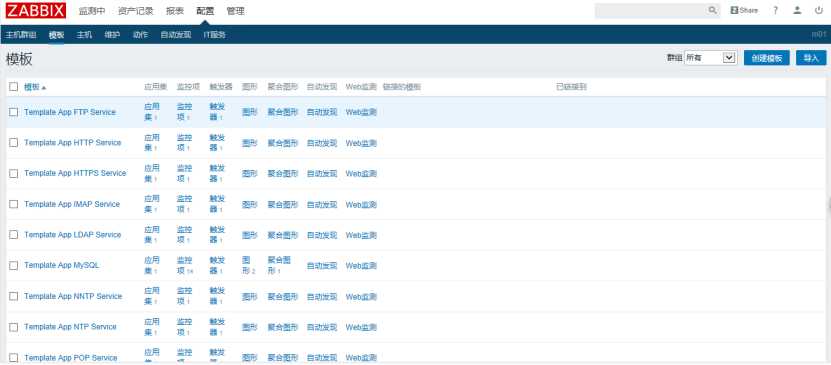831x365 pixels.
Task: Check the Template App NNTP Service box
Action: pyautogui.click(x=14, y=296)
